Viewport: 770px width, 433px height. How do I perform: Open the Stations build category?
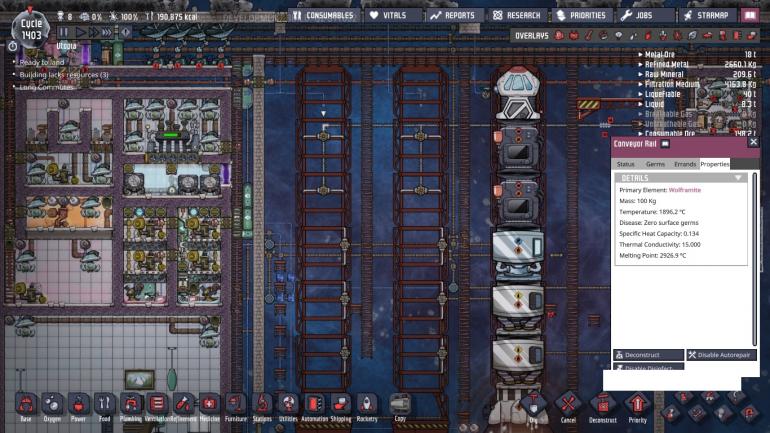[262, 406]
